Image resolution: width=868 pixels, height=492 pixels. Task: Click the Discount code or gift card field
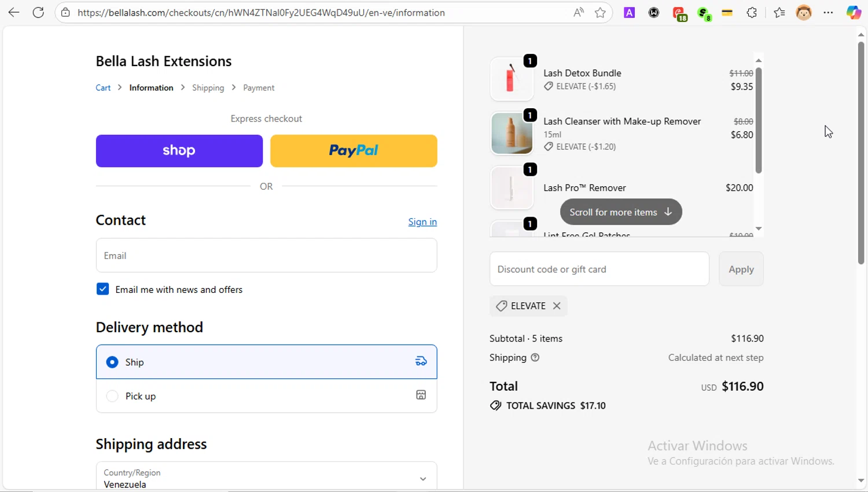pos(599,269)
